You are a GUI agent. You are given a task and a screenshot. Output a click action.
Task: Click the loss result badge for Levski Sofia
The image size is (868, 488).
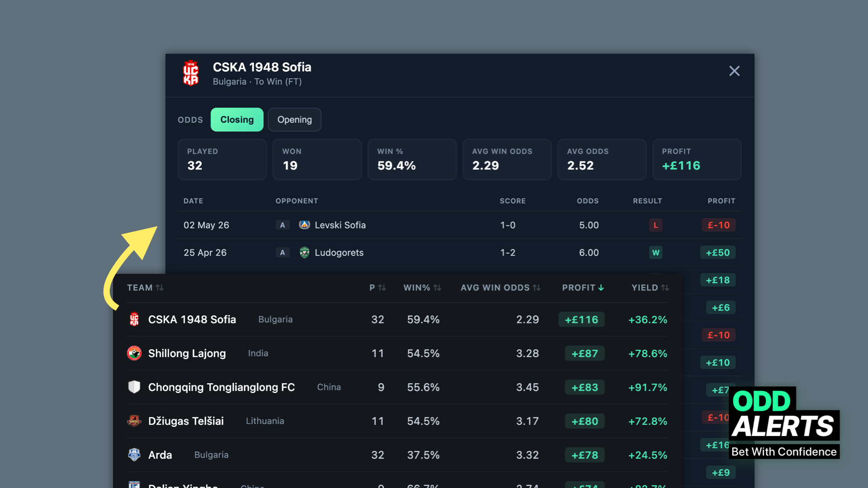656,225
